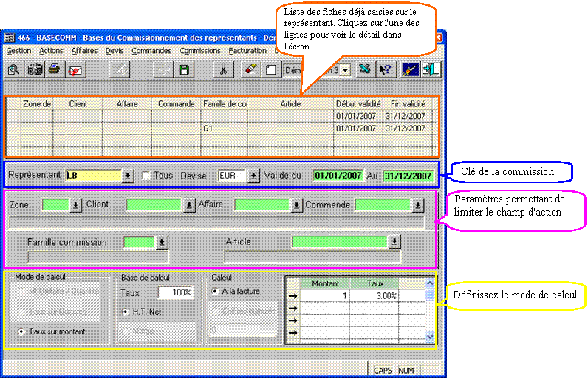Image resolution: width=588 pixels, height=378 pixels.
Task: Click the eraser icon in toolbar
Action: (x=251, y=69)
